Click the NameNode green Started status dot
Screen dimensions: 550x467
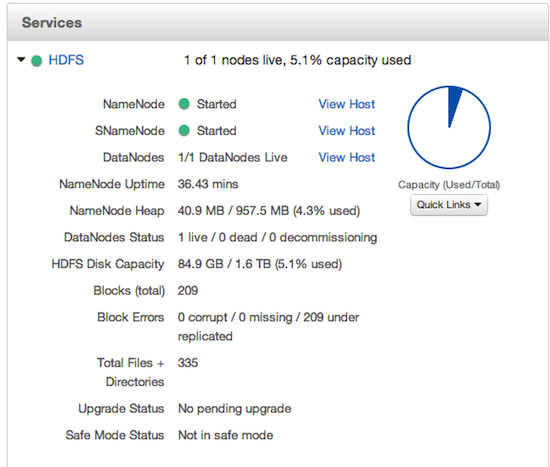pyautogui.click(x=184, y=104)
